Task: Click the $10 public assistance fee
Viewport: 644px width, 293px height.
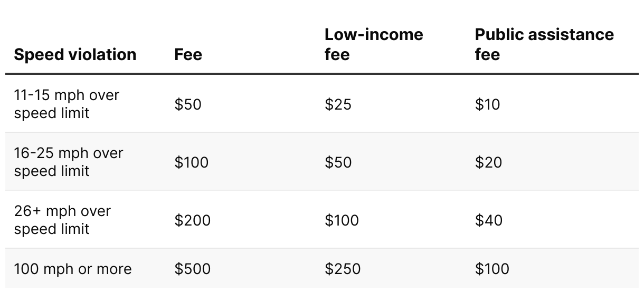Action: click(487, 104)
